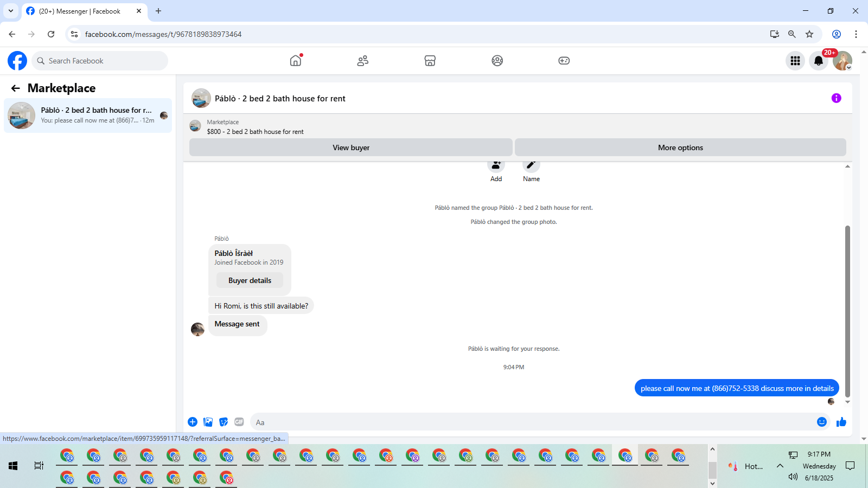The image size is (868, 488).
Task: Open more actions plus icon in composer
Action: coord(193,422)
